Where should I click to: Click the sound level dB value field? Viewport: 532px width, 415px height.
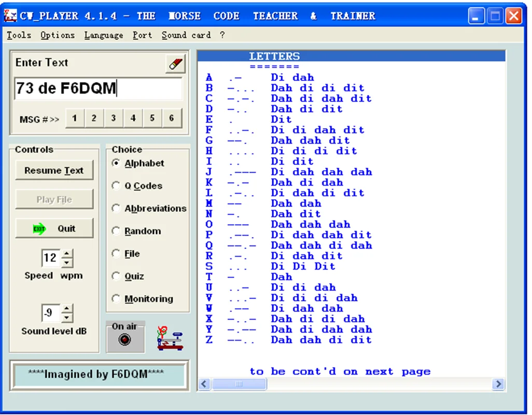[x=51, y=313]
